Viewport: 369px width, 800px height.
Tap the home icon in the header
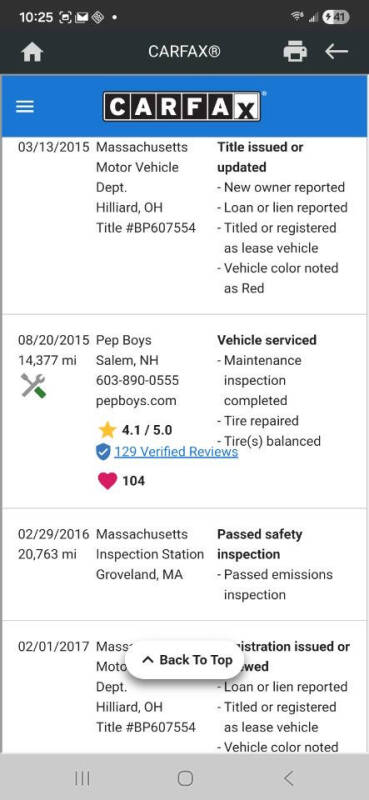(x=32, y=52)
